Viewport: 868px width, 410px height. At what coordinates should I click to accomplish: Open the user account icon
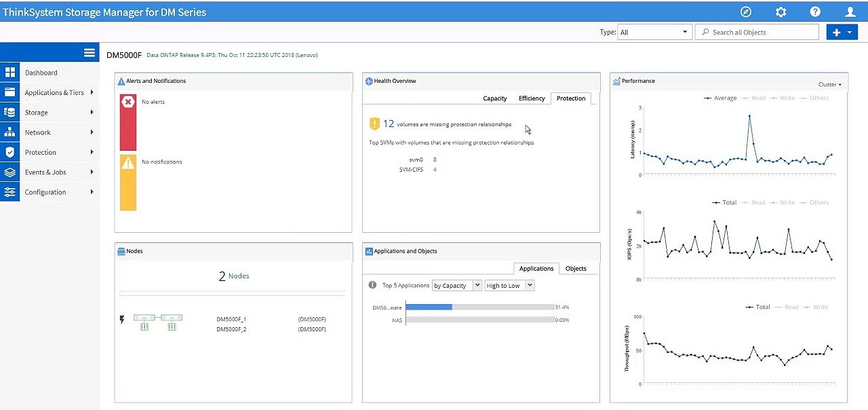pyautogui.click(x=850, y=12)
